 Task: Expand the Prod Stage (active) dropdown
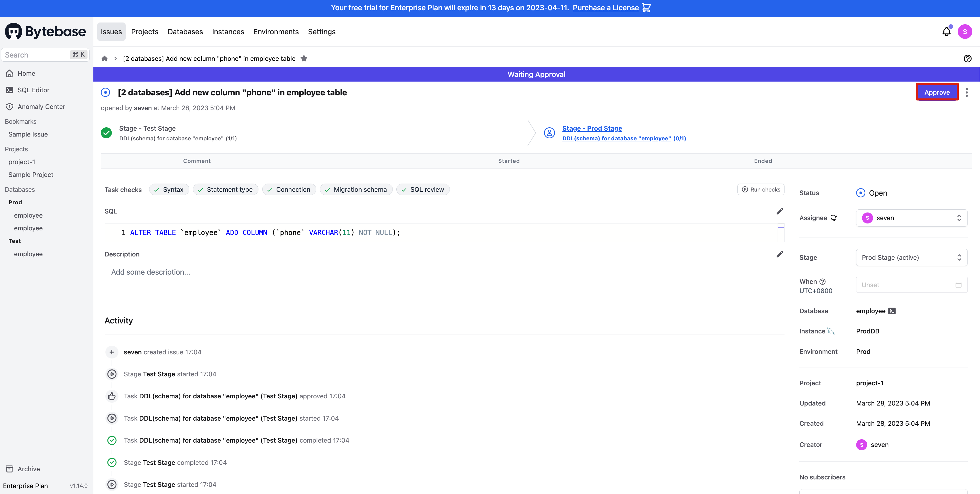[911, 257]
